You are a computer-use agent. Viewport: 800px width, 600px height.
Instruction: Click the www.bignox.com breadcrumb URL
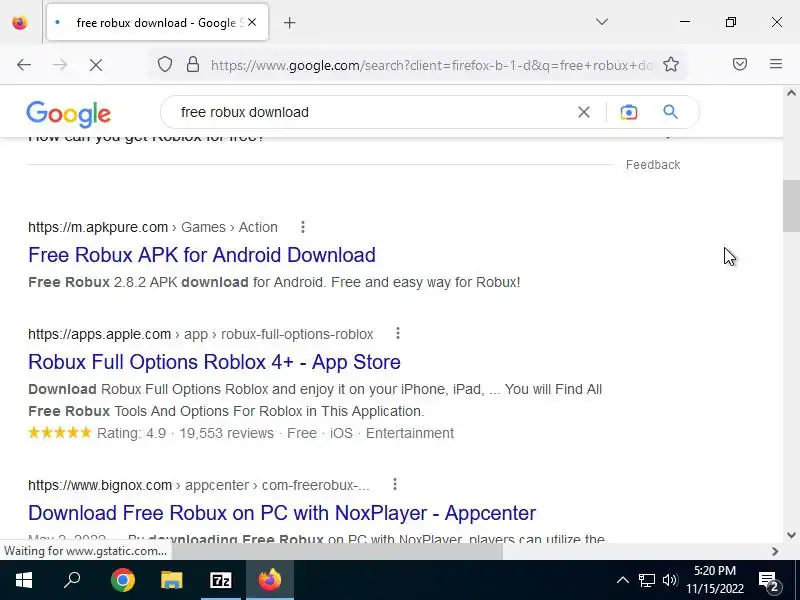[x=198, y=485]
